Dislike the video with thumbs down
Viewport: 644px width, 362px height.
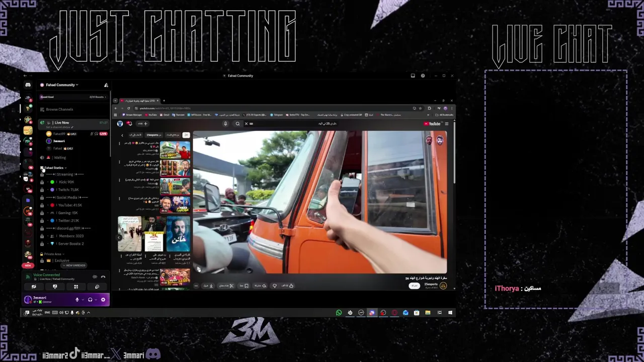click(275, 286)
